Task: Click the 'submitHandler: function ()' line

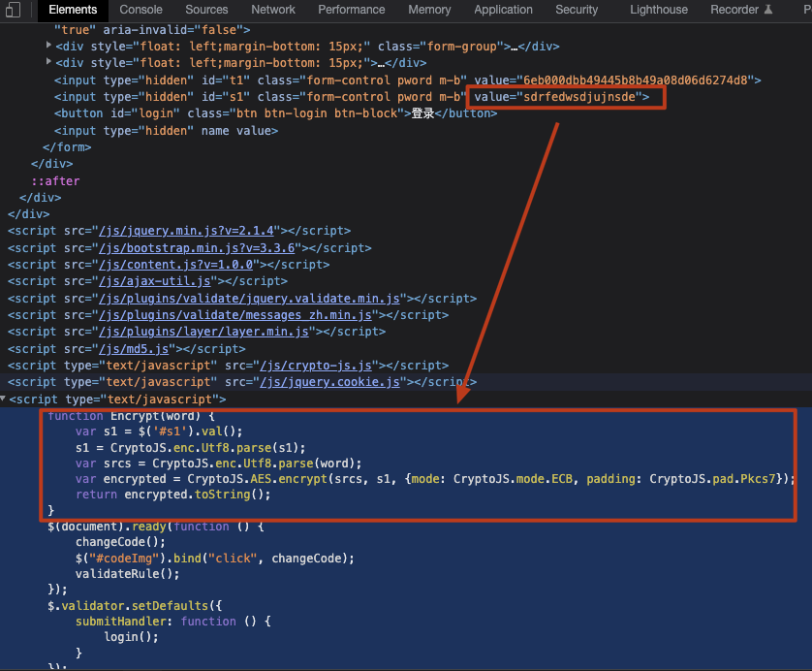Action: pyautogui.click(x=173, y=622)
